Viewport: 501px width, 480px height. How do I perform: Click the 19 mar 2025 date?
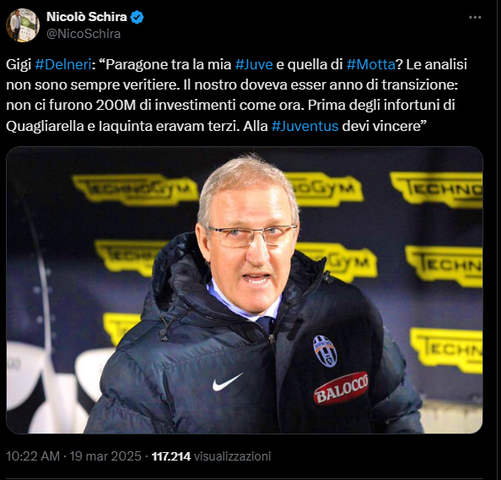[x=105, y=456]
